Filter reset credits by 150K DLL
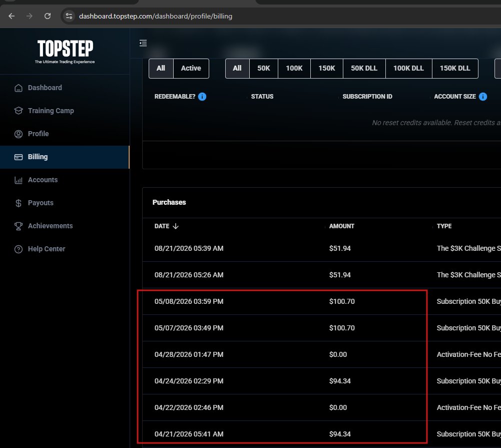The width and height of the screenshot is (501, 448). (x=455, y=69)
